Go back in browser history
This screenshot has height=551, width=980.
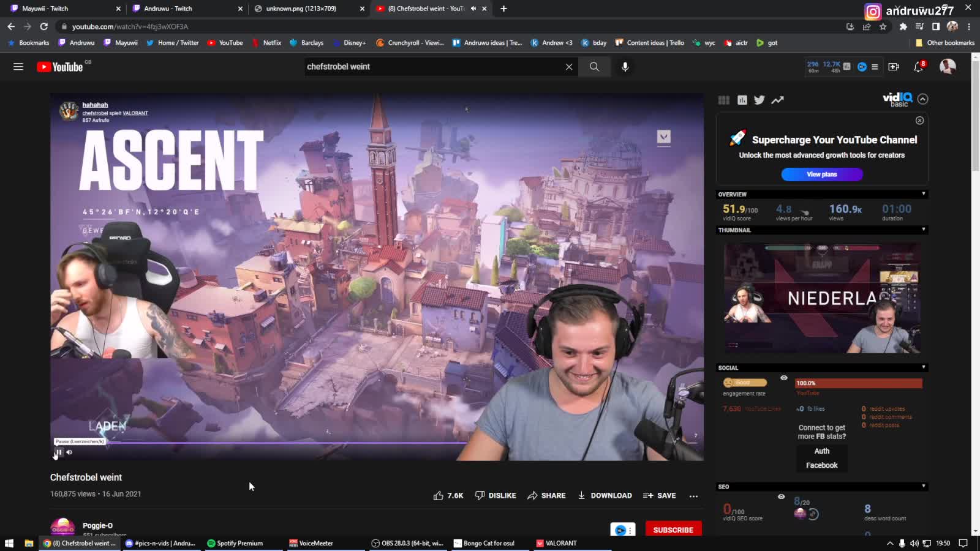(11, 26)
